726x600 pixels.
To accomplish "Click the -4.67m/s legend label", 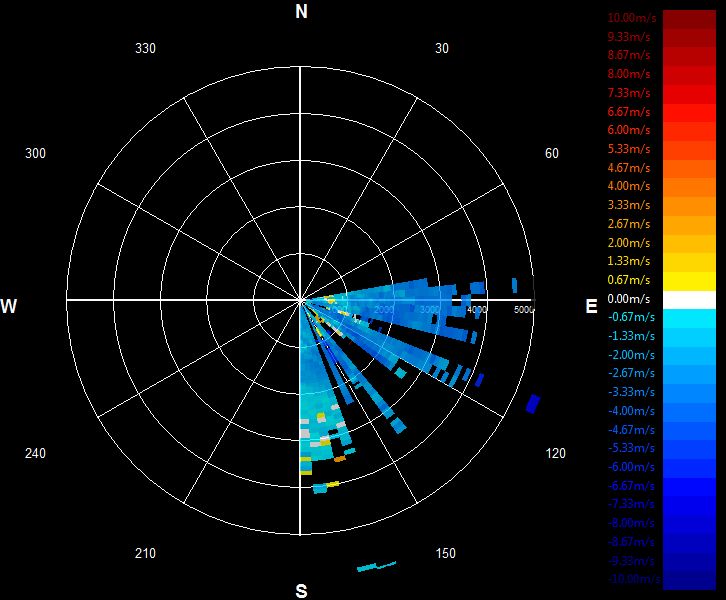I will [x=632, y=430].
